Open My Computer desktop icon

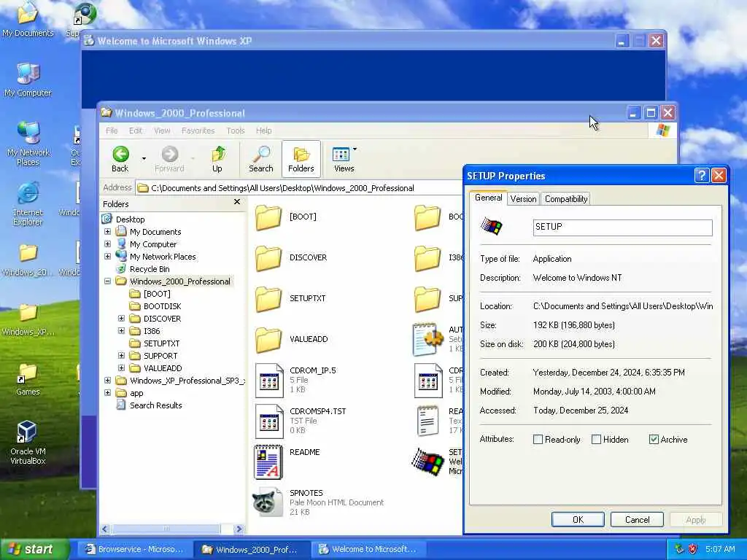click(28, 80)
